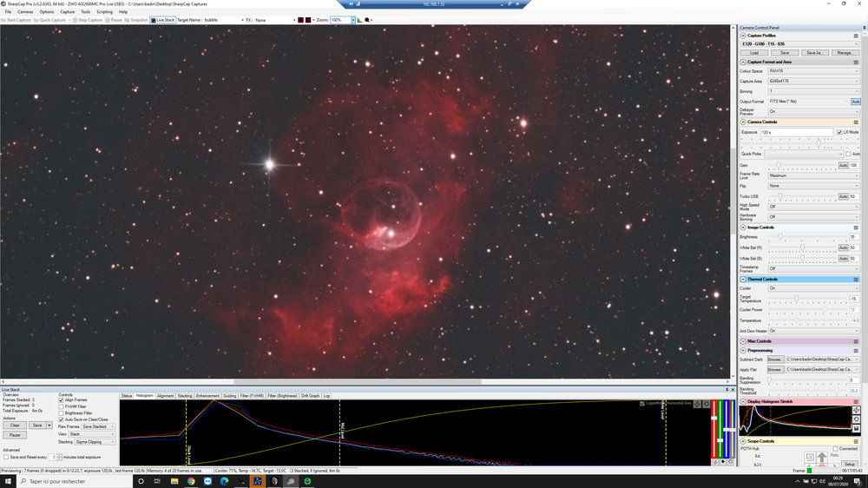868x488 pixels.
Task: Click the Load button in Capture Profiles
Action: [x=754, y=53]
